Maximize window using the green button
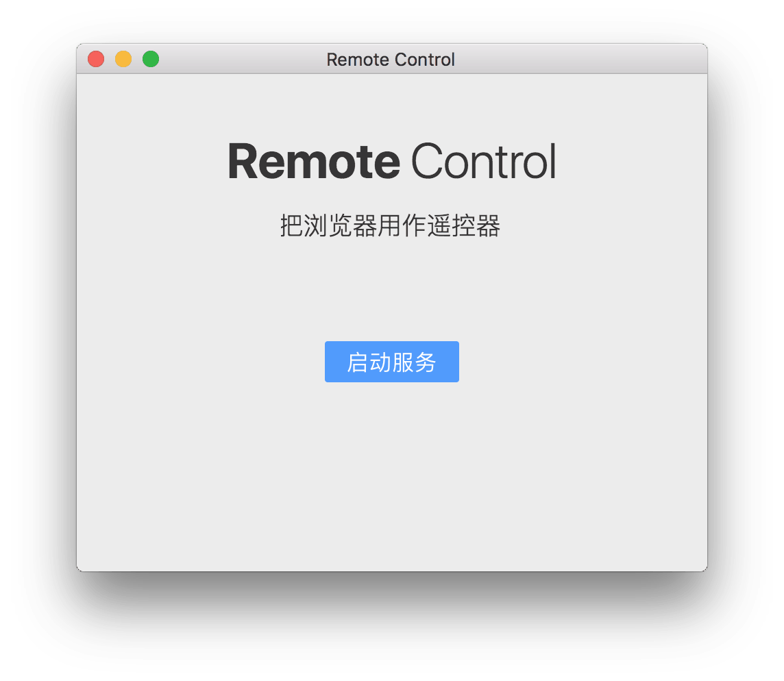784x681 pixels. pyautogui.click(x=151, y=59)
